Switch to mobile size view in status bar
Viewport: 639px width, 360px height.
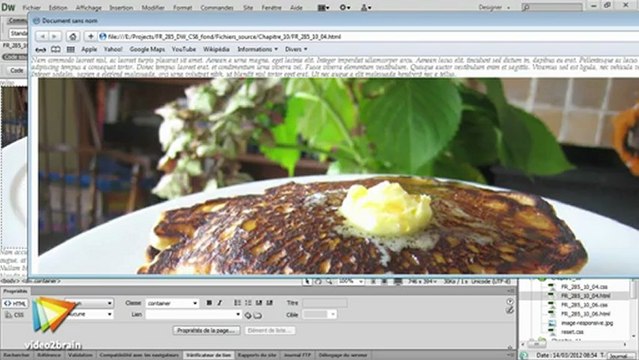pos(373,281)
